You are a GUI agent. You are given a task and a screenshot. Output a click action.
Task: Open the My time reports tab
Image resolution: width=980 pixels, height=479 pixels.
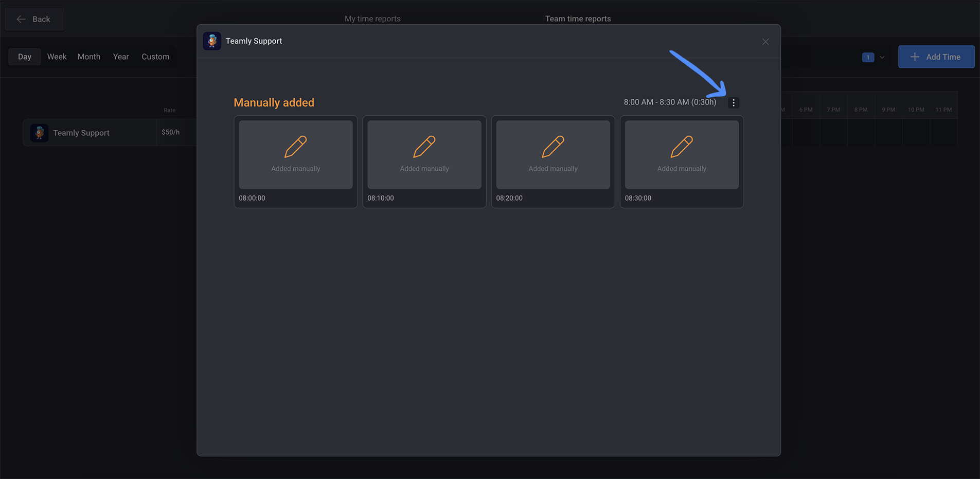(x=372, y=19)
